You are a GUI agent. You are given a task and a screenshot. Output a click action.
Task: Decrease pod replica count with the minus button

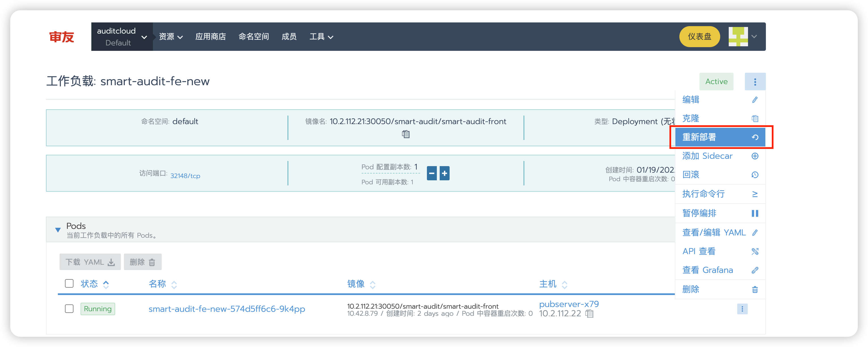coord(432,173)
